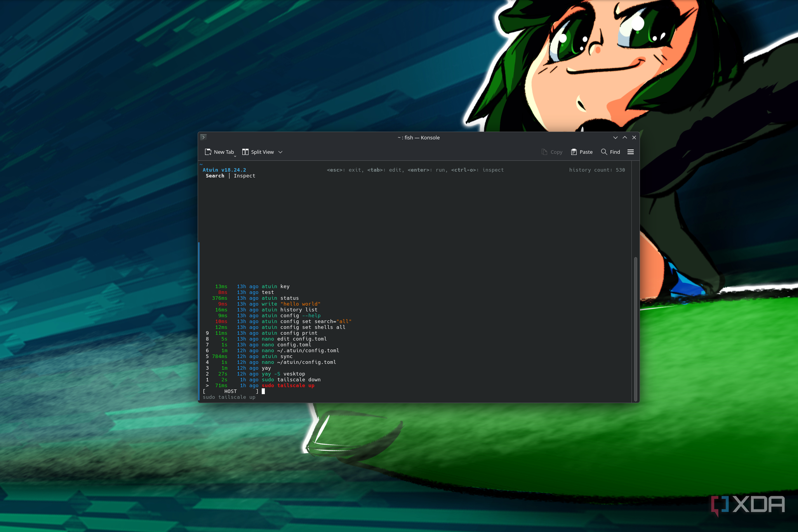The image size is (798, 532).
Task: Expand the Split View dropdown arrow
Action: 280,152
